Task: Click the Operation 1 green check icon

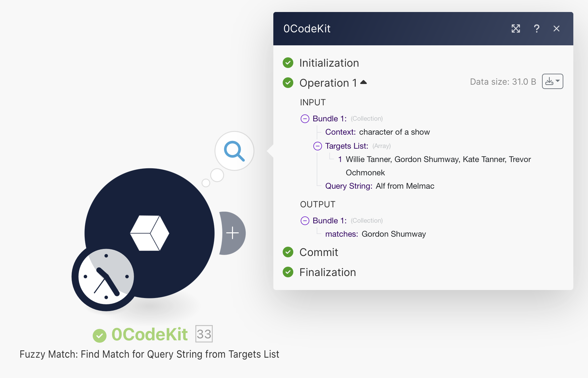Action: [288, 83]
